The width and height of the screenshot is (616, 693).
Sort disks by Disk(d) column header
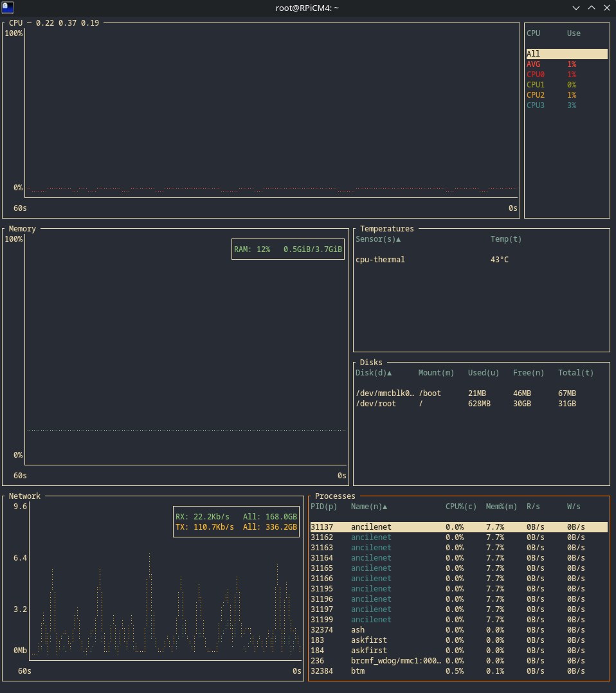[374, 373]
